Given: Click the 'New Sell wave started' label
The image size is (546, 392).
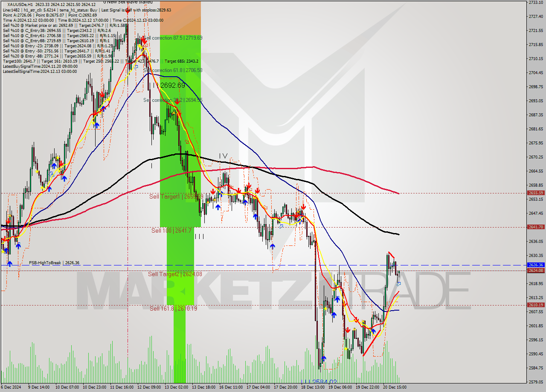Looking at the screenshot, I should click(x=128, y=2).
